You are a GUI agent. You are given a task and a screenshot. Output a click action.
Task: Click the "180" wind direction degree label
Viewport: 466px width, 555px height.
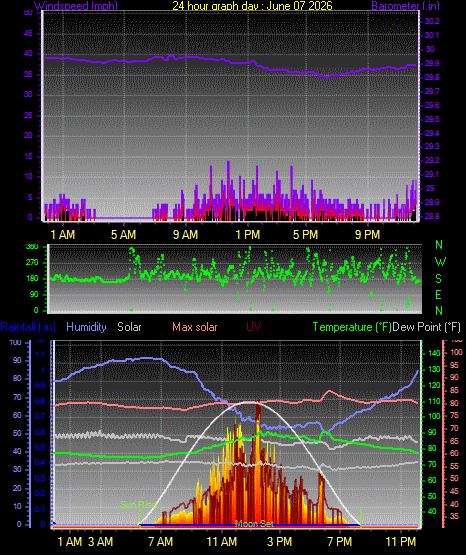pyautogui.click(x=32, y=279)
